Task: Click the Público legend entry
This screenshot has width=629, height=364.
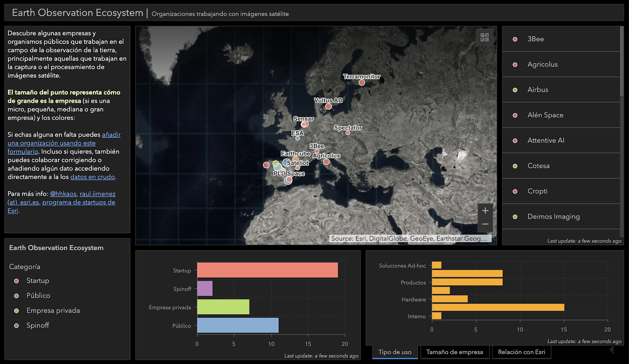Action: [32, 296]
